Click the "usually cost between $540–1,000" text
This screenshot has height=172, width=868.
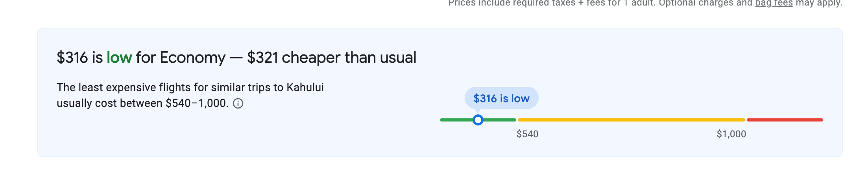coord(142,103)
